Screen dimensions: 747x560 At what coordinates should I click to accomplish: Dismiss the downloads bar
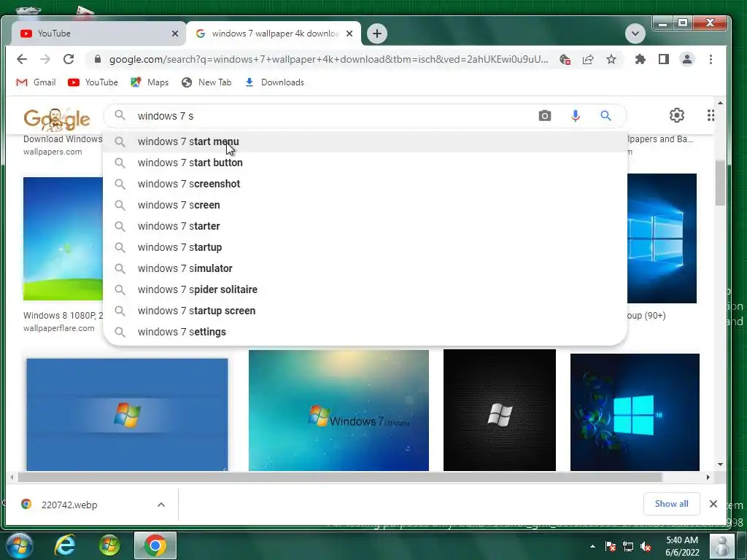(x=713, y=504)
